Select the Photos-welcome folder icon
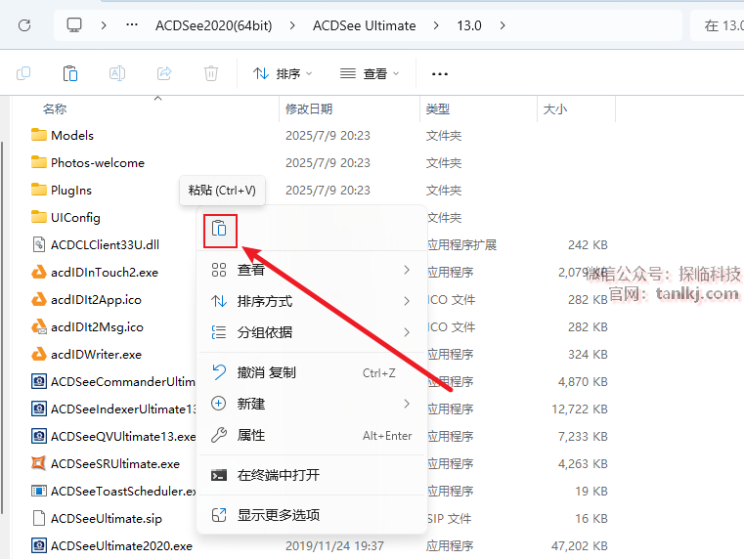 click(x=39, y=162)
